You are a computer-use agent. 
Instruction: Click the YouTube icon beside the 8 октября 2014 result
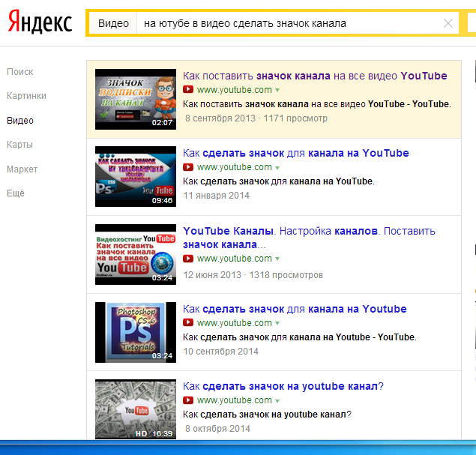tap(188, 400)
